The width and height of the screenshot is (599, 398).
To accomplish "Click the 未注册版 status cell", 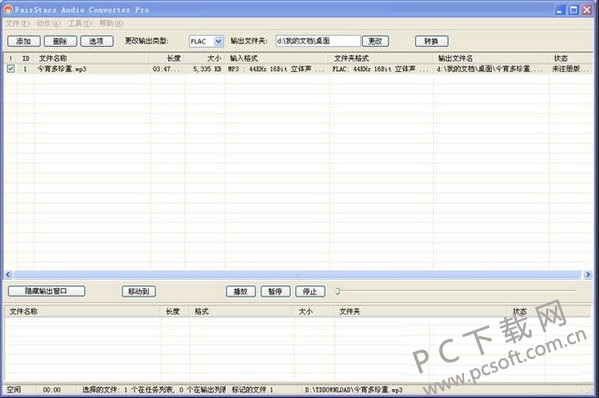I will 571,69.
